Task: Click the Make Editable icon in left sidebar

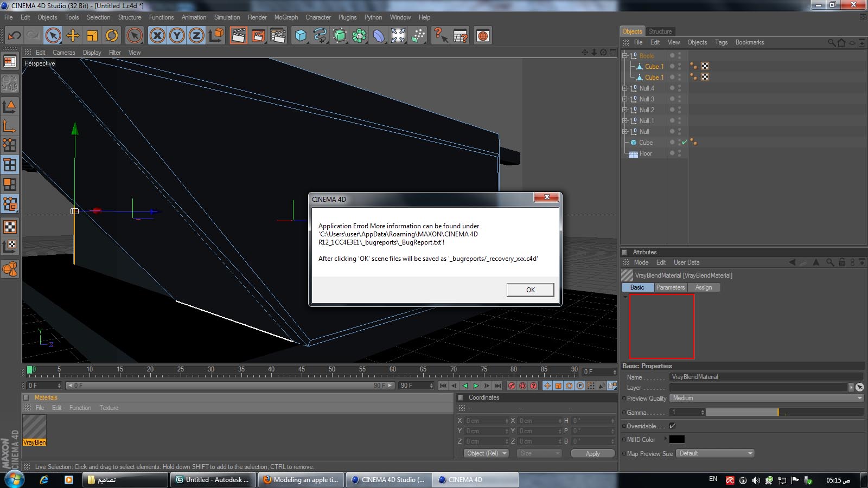Action: pos(10,82)
